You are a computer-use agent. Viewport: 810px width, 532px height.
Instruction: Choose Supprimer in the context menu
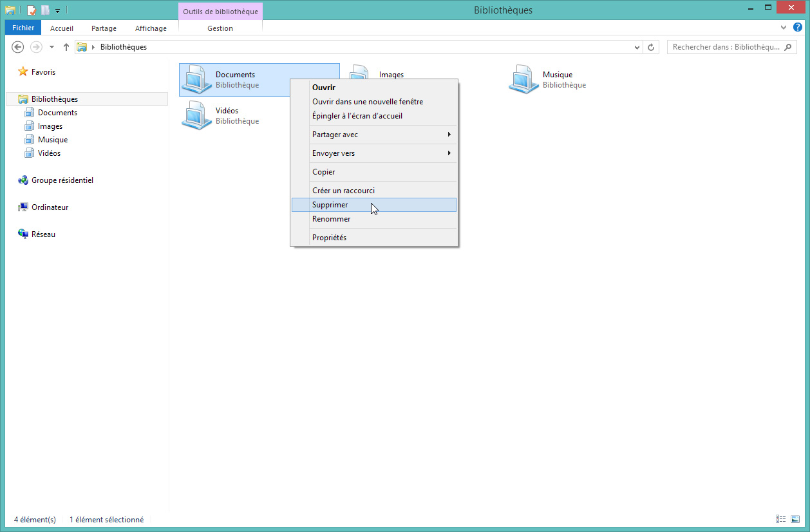[x=373, y=205]
